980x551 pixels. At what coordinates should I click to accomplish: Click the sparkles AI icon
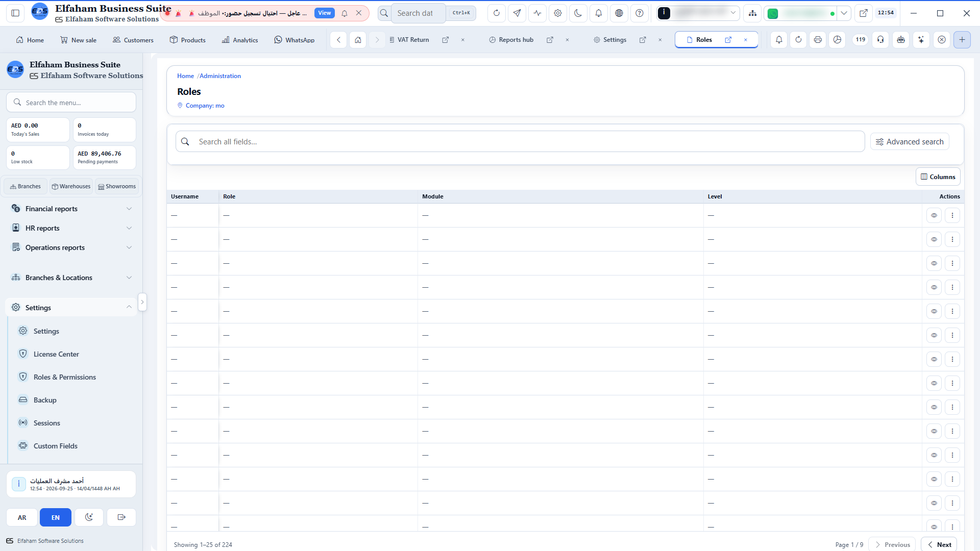921,40
